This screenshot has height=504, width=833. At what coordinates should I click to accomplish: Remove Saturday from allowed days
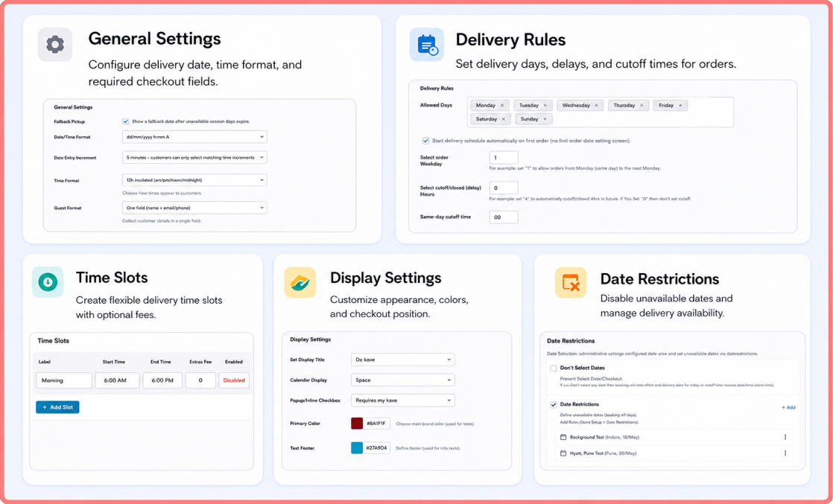click(504, 119)
